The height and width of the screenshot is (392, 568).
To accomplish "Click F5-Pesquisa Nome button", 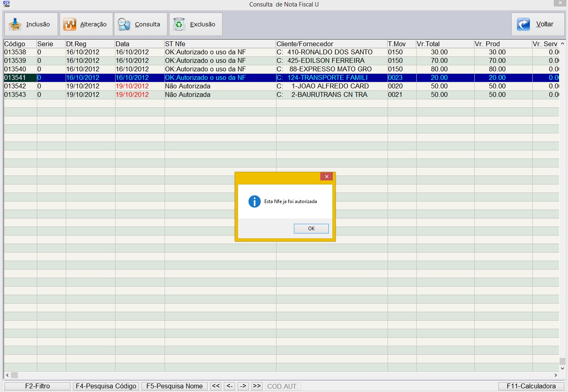I will click(x=174, y=386).
